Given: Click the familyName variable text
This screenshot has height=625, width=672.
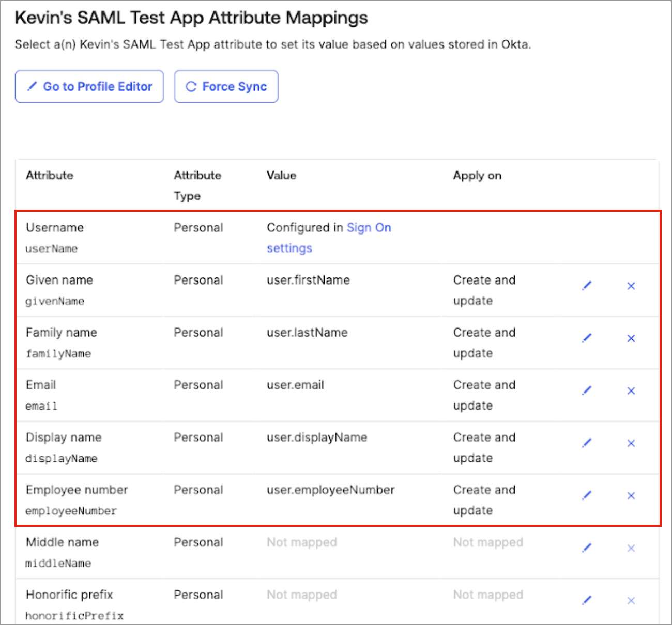Looking at the screenshot, I should (58, 354).
